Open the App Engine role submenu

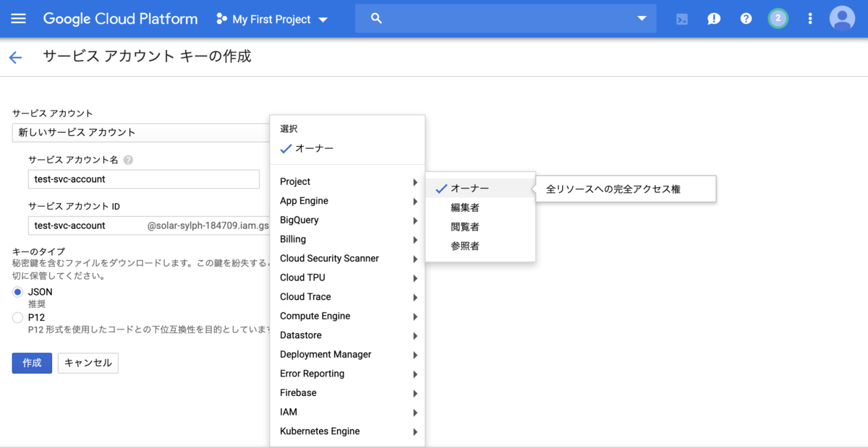pyautogui.click(x=347, y=201)
